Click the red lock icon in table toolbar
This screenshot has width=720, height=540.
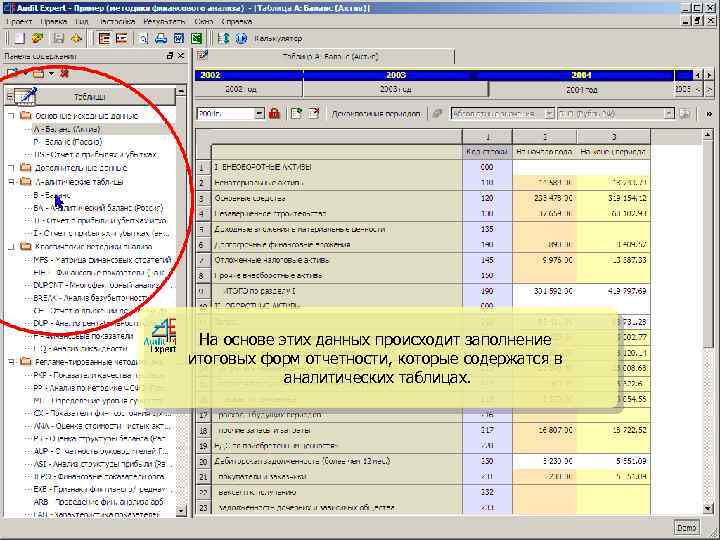(x=275, y=113)
